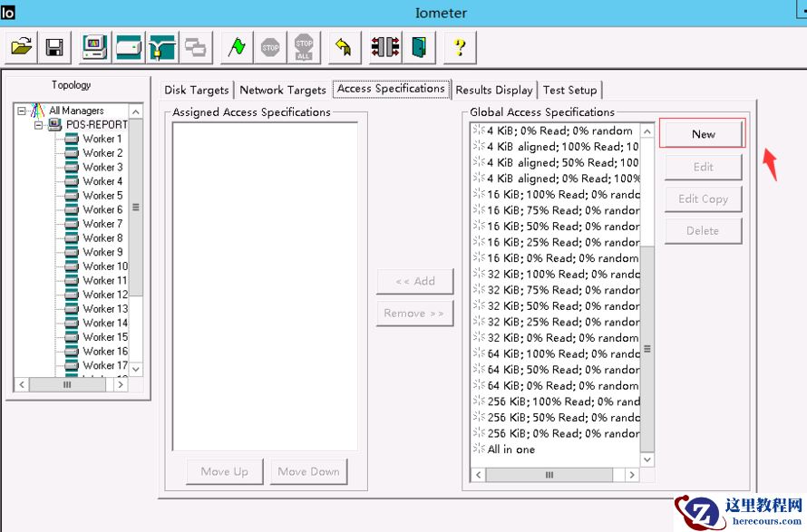Select Worker 1 in topology
807x532 pixels.
pyautogui.click(x=102, y=139)
